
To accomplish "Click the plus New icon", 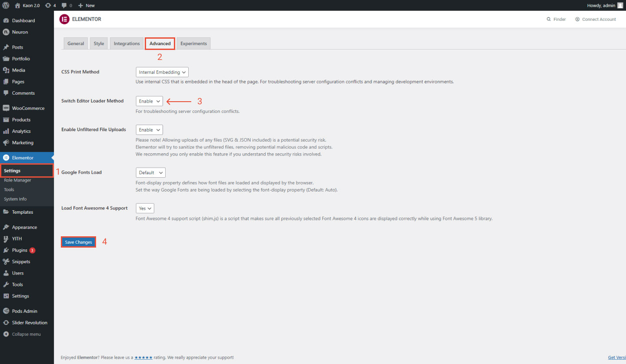I will coord(80,5).
